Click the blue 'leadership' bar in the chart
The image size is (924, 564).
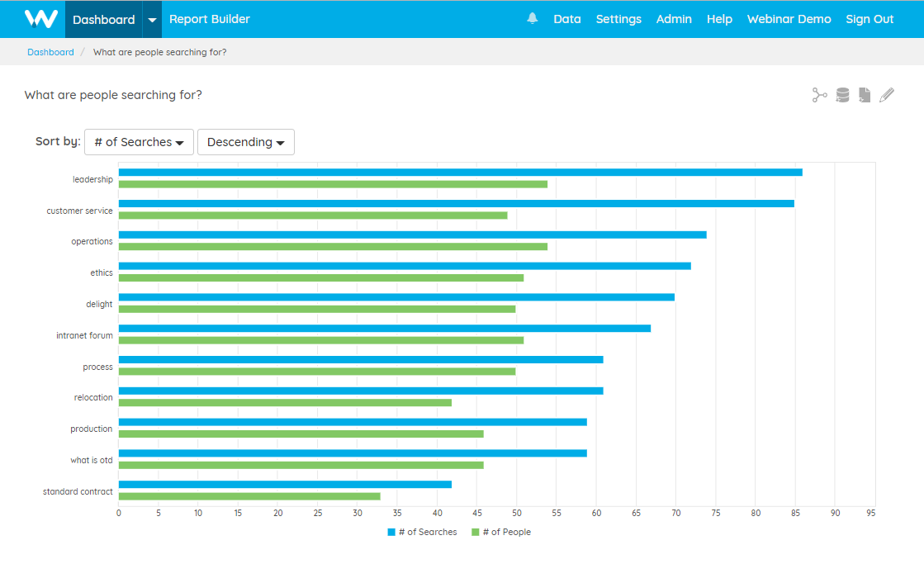[x=454, y=172]
